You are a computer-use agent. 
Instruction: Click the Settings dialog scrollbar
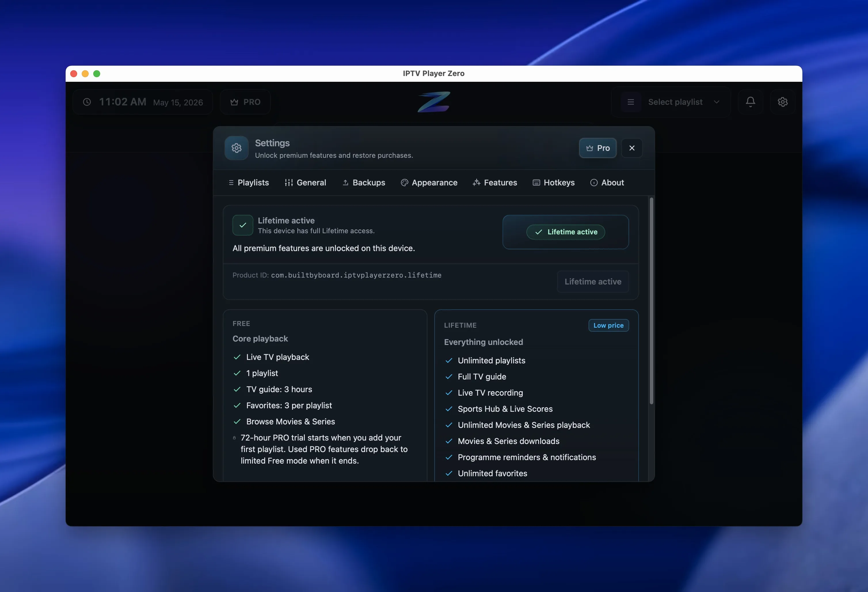click(x=651, y=301)
